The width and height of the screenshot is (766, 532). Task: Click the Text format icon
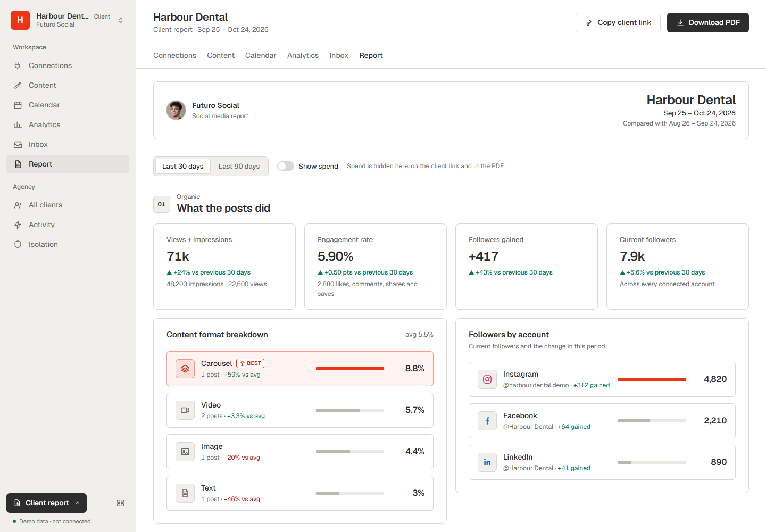click(x=185, y=493)
